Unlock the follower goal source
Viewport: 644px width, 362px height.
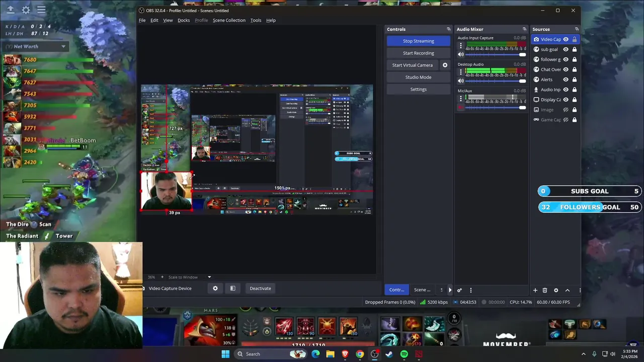574,59
